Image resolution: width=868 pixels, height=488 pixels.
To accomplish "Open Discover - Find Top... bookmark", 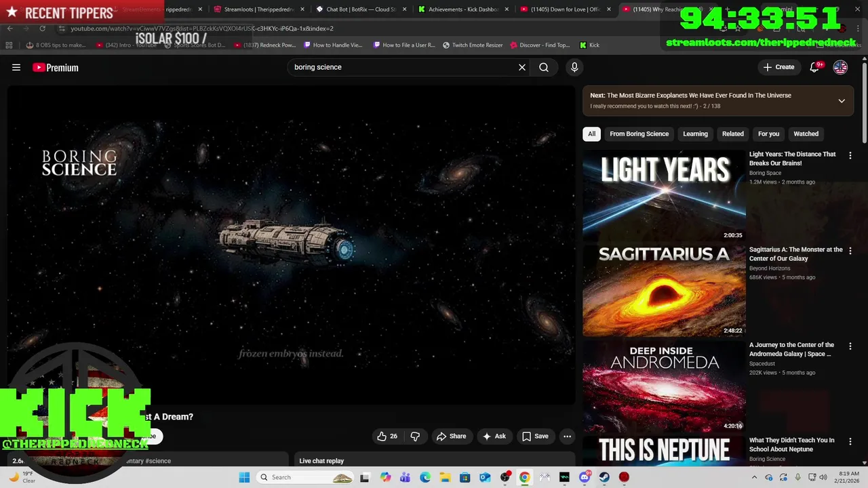I will click(540, 45).
